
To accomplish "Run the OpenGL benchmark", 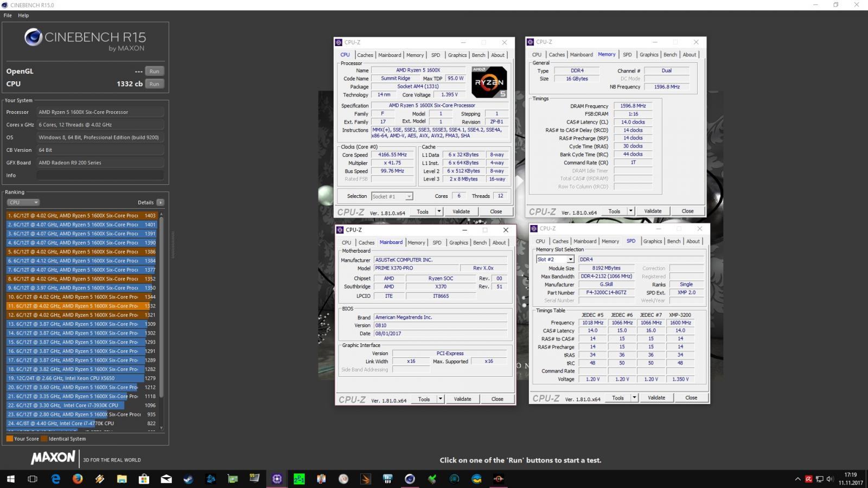I will (x=155, y=71).
